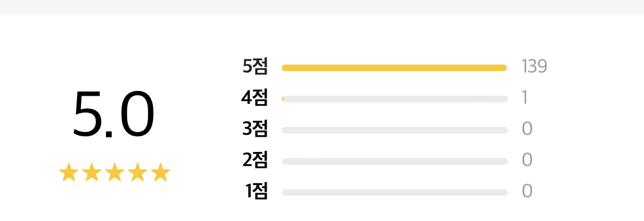This screenshot has height=221, width=644.
Task: Click the empty 2점 progress bar
Action: point(394,161)
